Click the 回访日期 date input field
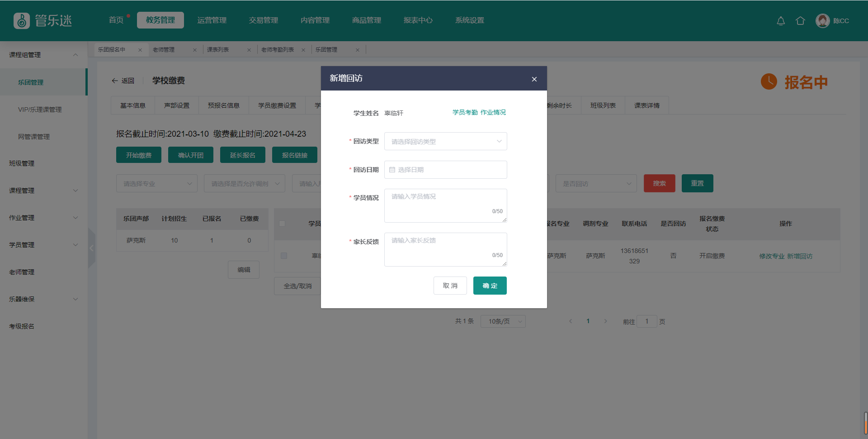The height and width of the screenshot is (439, 868). tap(445, 170)
